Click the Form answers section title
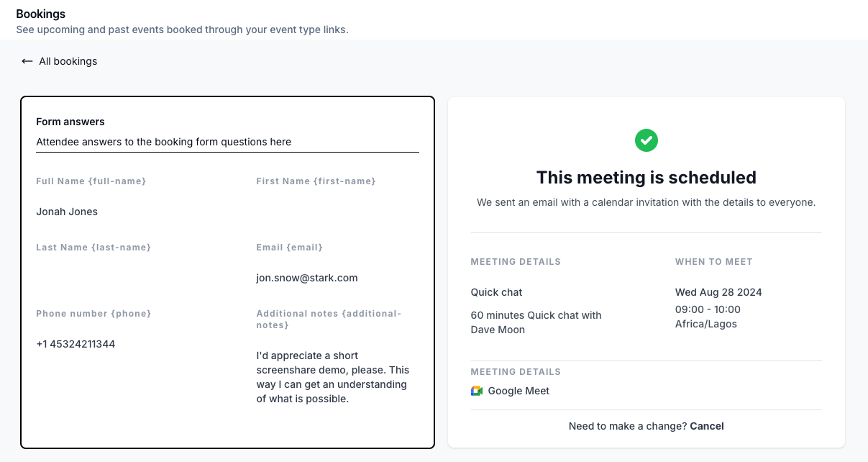The image size is (868, 462). coord(70,122)
